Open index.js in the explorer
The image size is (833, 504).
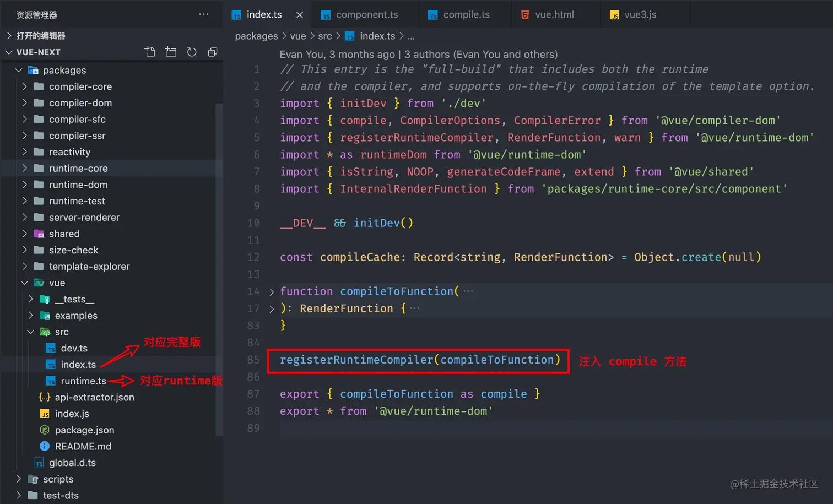pos(72,414)
